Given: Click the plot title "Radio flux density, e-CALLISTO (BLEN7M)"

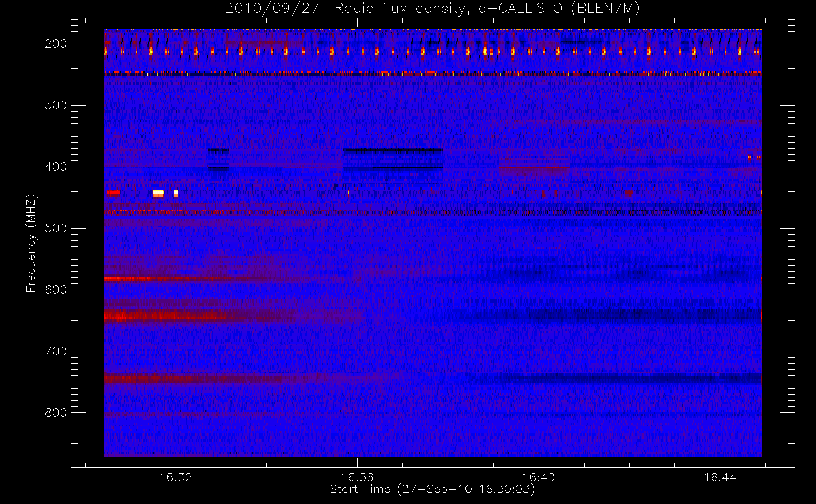Looking at the screenshot, I should [x=487, y=9].
